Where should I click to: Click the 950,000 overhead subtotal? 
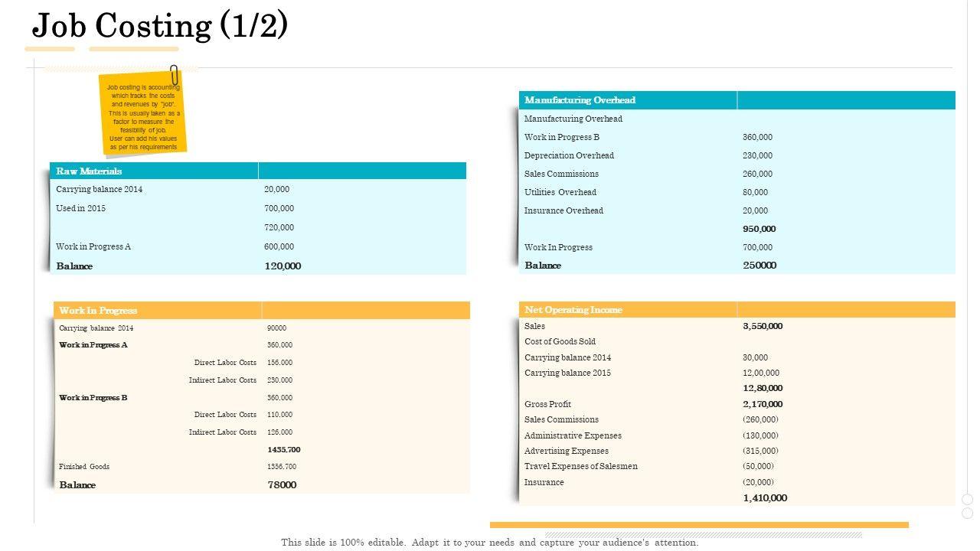click(759, 229)
